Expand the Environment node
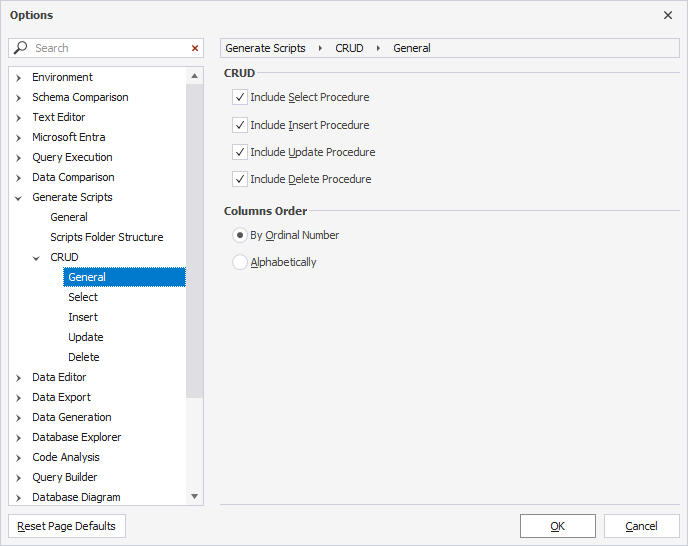The width and height of the screenshot is (688, 546). [18, 78]
